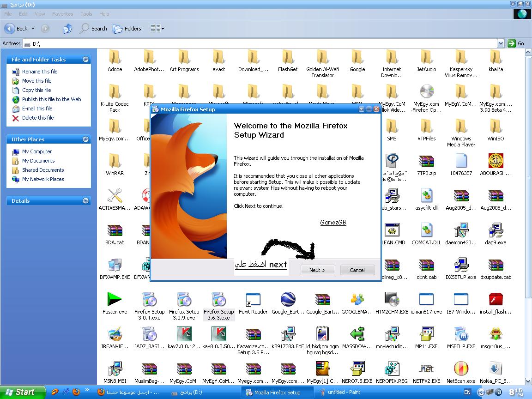Expand the Details panel

tap(86, 200)
